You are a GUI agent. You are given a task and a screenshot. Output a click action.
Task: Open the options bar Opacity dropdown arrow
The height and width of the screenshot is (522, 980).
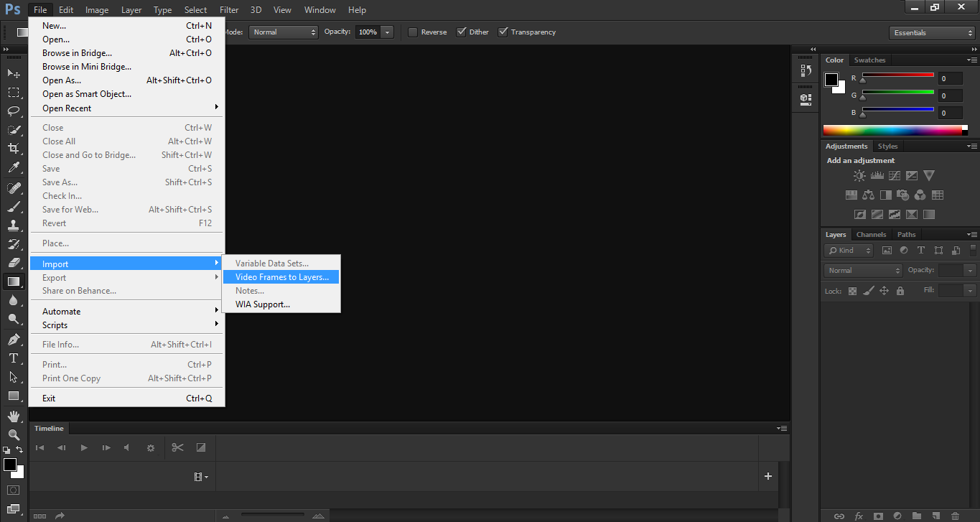click(x=388, y=32)
